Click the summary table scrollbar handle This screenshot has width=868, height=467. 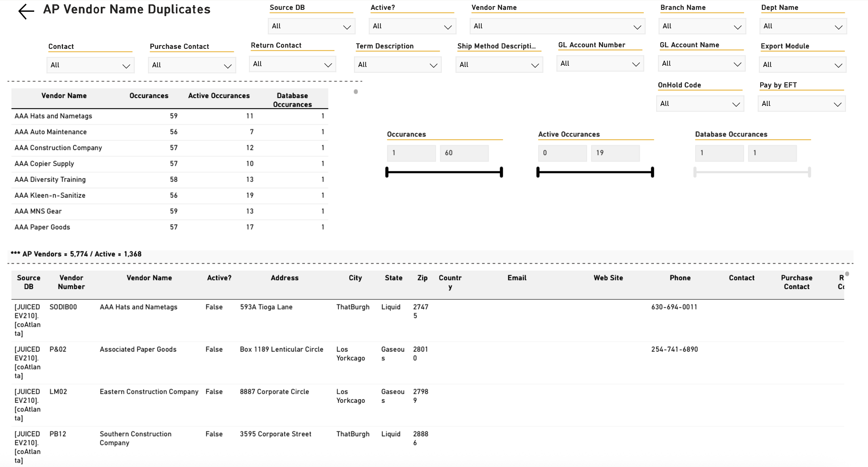point(356,92)
